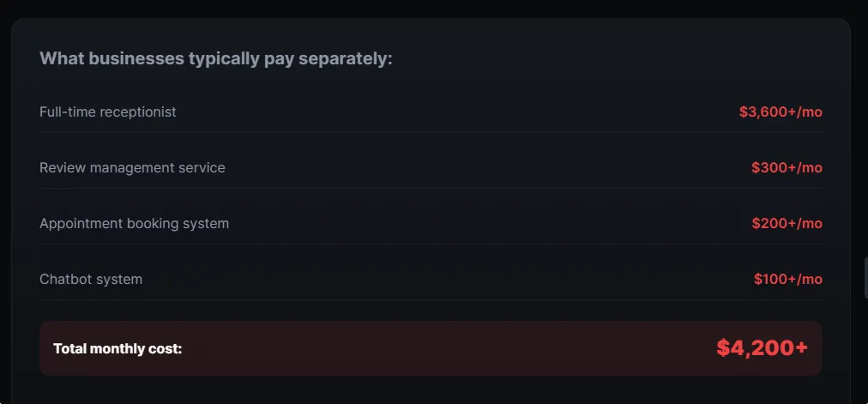Image resolution: width=868 pixels, height=404 pixels.
Task: Click the divider under Review management row
Action: 431,188
